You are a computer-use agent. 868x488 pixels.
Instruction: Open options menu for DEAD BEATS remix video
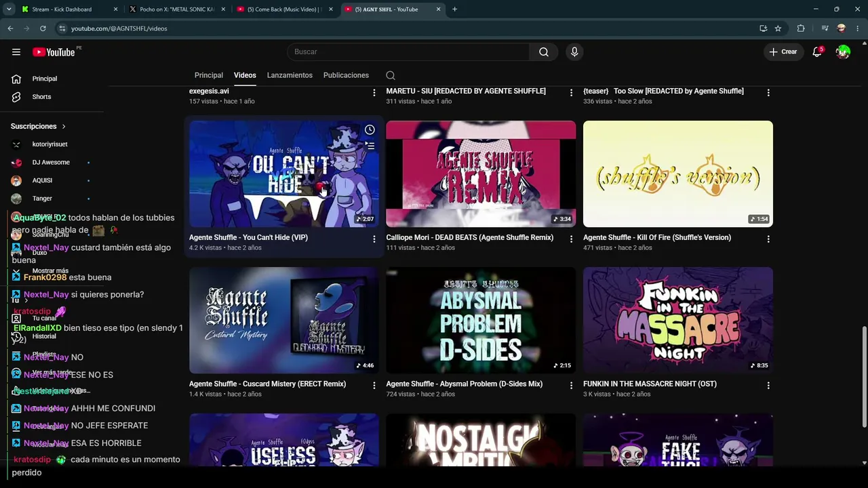571,239
